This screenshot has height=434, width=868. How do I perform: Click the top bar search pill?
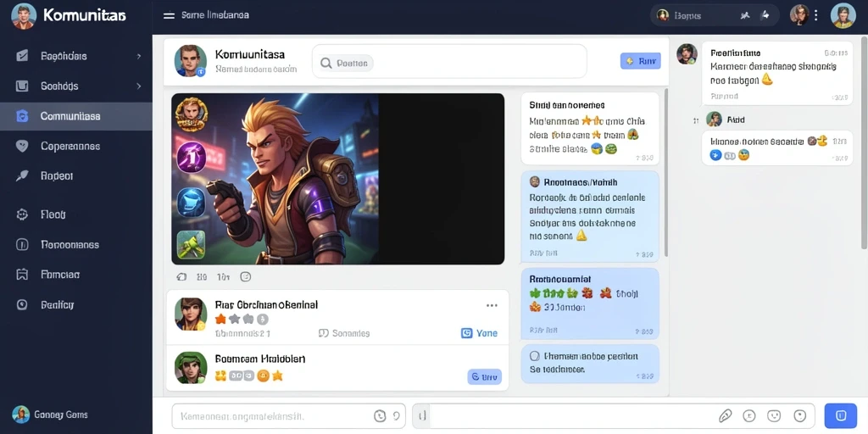tap(714, 15)
